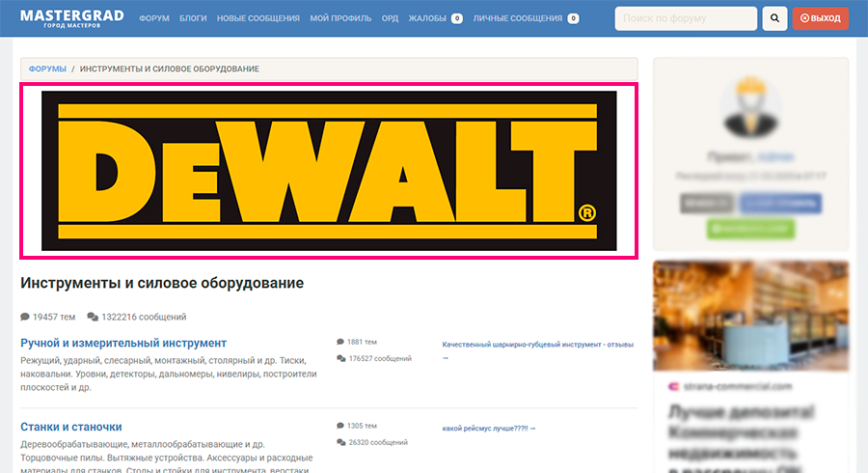
Task: Open Мой профиль page
Action: [340, 18]
